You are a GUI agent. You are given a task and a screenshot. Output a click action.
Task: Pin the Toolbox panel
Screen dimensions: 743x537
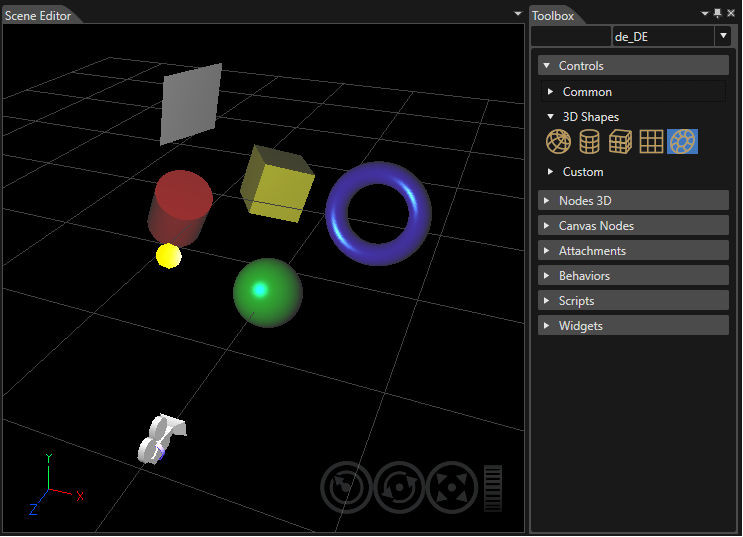[717, 13]
